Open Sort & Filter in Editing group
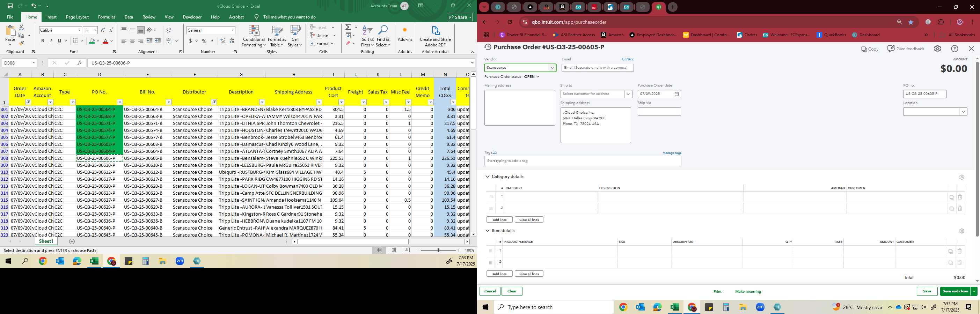 (367, 37)
